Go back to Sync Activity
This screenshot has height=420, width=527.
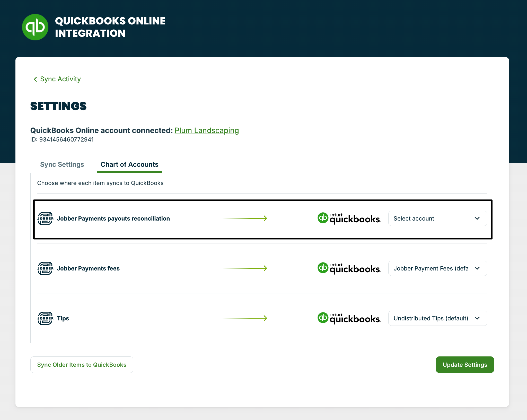[60, 79]
